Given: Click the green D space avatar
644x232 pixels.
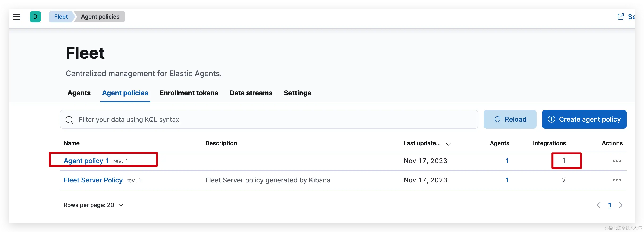Looking at the screenshot, I should (x=35, y=17).
